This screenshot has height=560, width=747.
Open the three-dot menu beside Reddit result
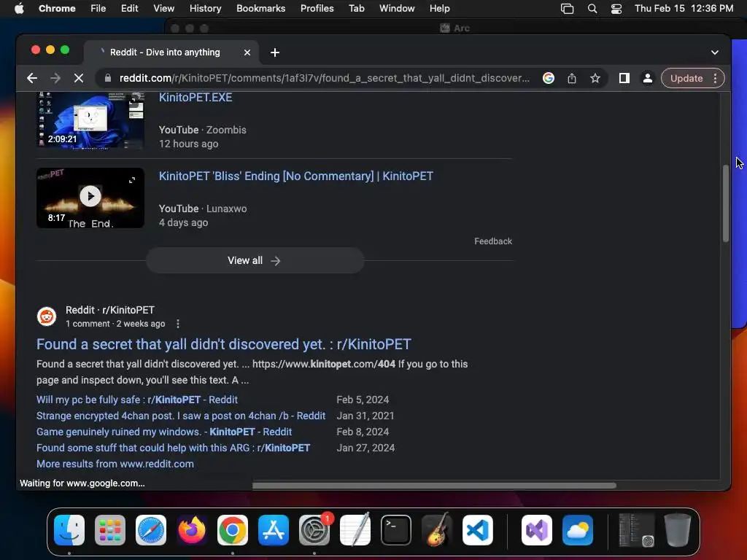point(178,324)
